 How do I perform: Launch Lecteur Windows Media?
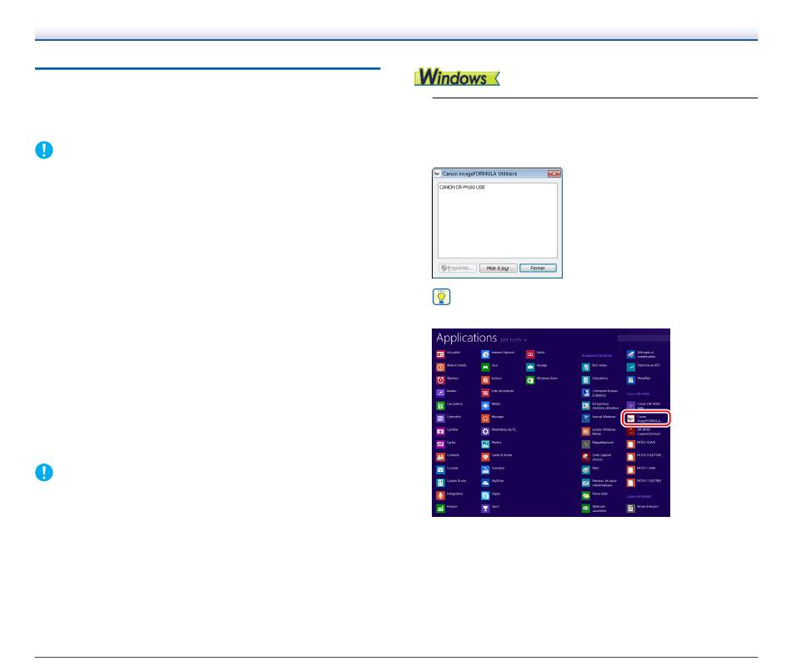point(599,432)
